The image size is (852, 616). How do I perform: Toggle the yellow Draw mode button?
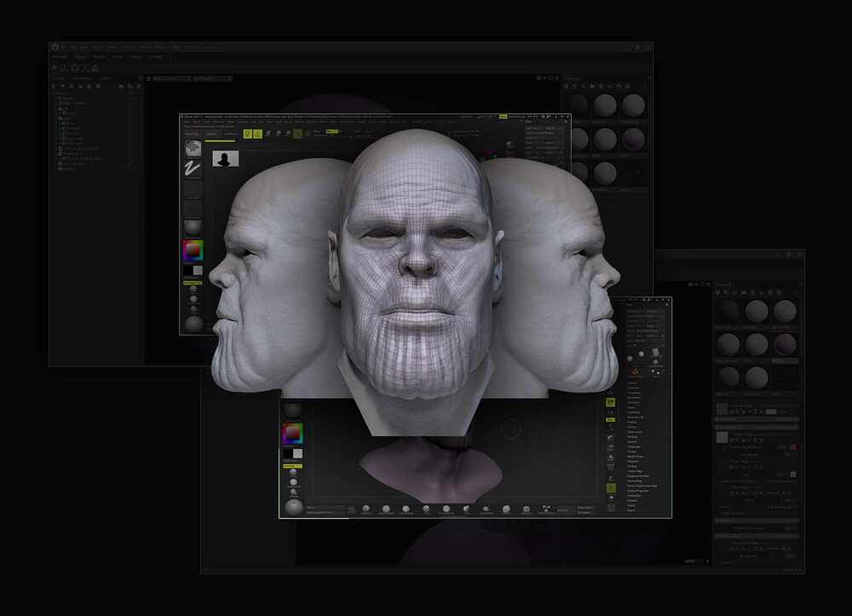click(257, 134)
